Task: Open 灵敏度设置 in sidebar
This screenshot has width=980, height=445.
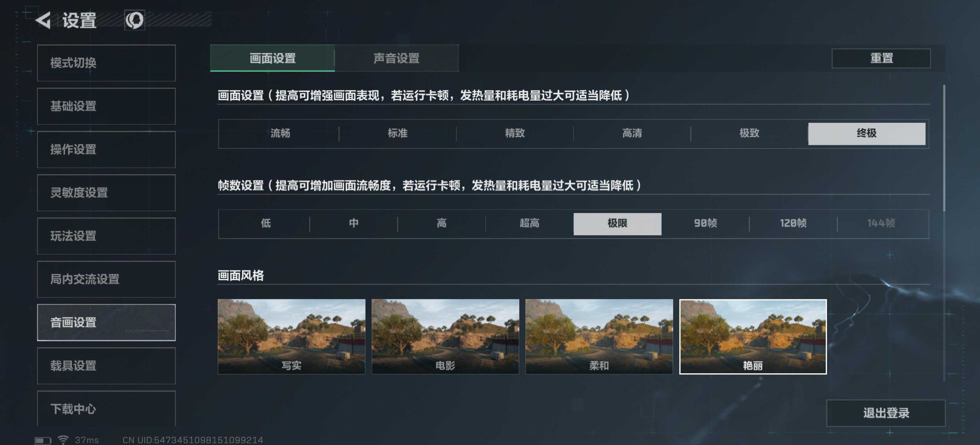Action: 106,193
